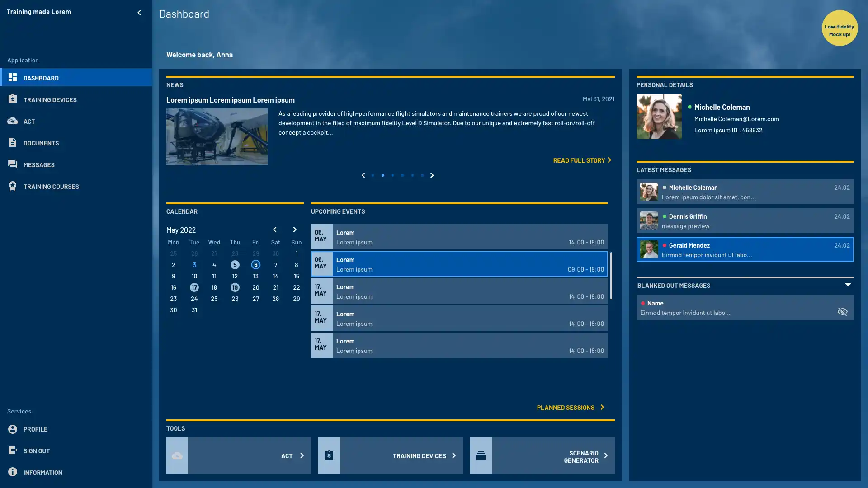Collapse the left sidebar with chevron
The image size is (868, 488).
(139, 13)
